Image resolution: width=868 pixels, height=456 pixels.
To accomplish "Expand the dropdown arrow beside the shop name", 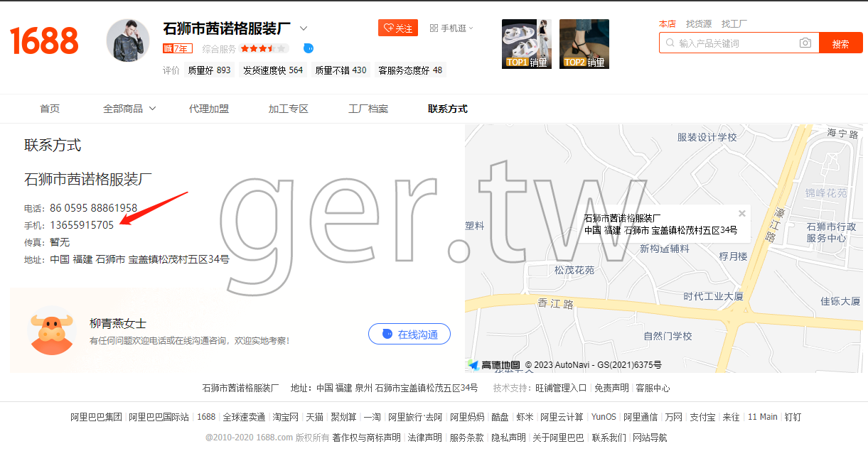I will tap(304, 28).
